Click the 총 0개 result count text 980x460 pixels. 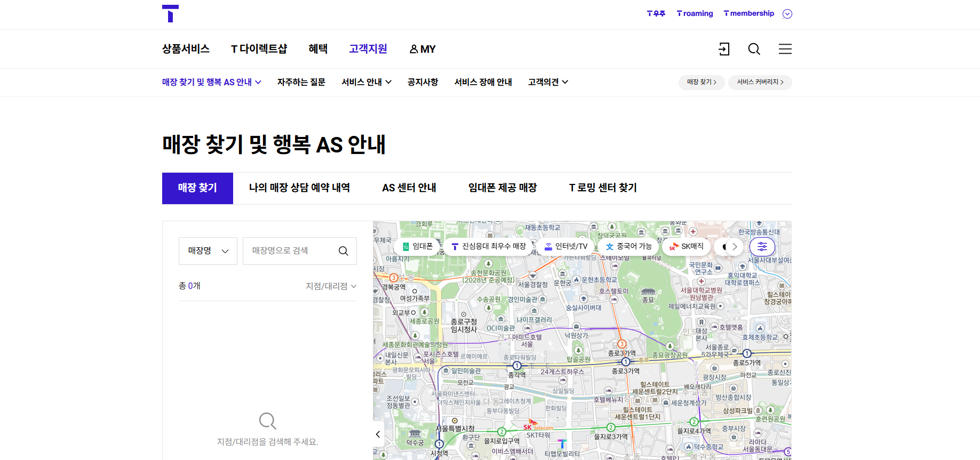coord(189,286)
